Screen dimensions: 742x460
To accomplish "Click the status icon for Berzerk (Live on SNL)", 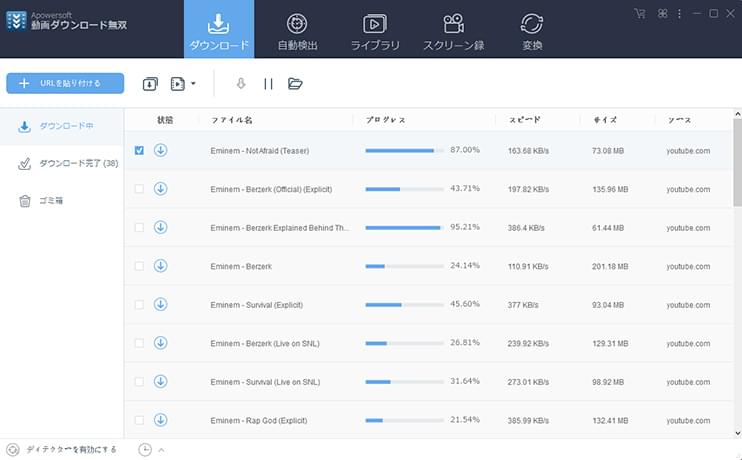I will pyautogui.click(x=160, y=343).
